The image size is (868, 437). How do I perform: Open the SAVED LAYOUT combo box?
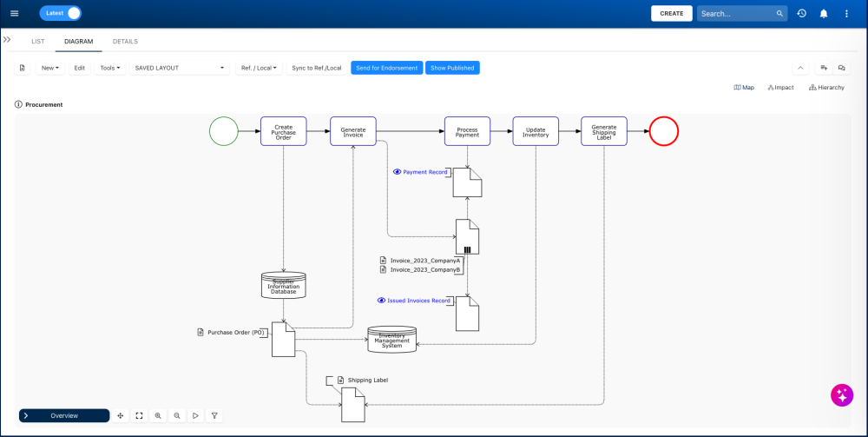180,68
